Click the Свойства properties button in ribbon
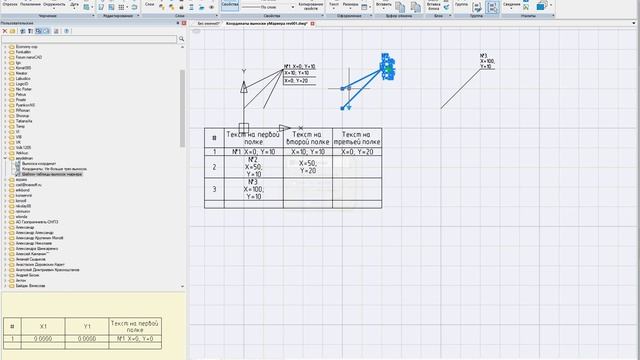Viewport: 640px width, 360px height. (x=230, y=5)
